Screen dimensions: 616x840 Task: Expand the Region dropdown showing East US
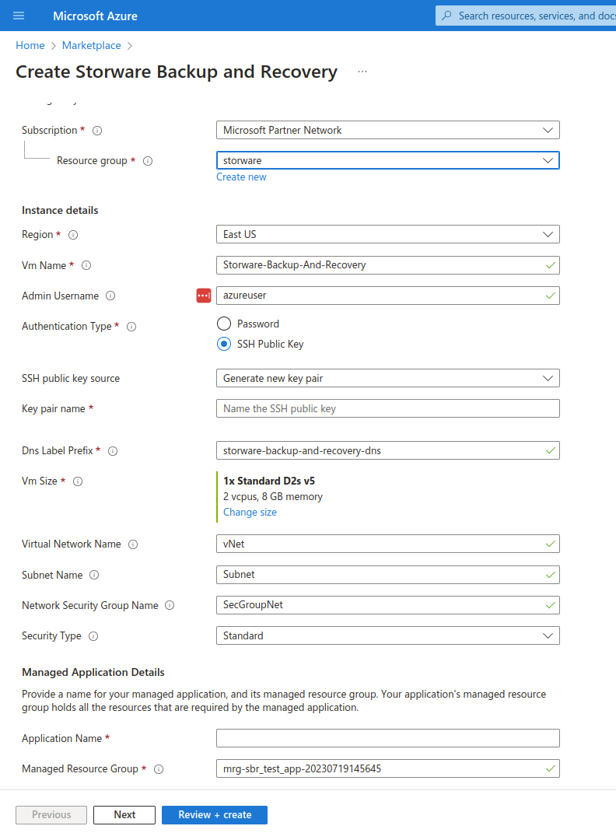point(387,234)
